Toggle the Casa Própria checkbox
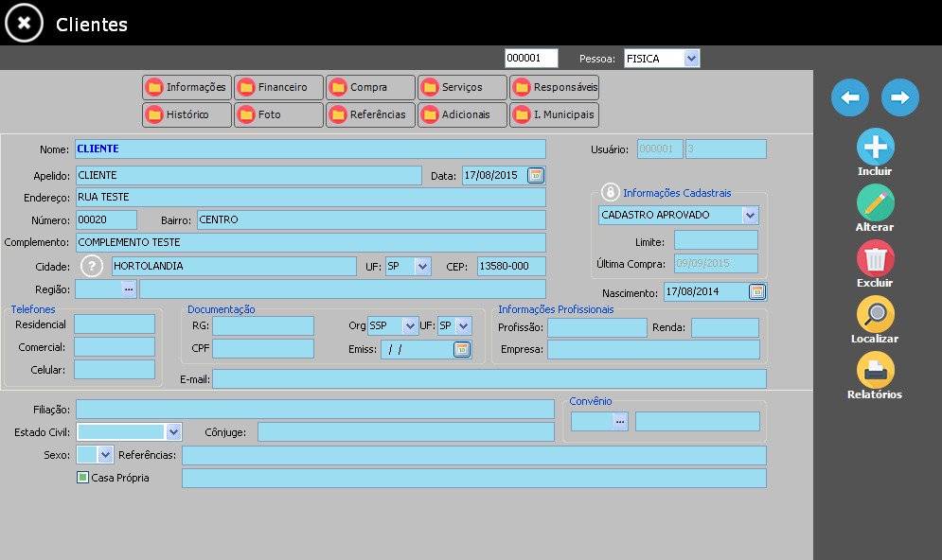The height and width of the screenshot is (560, 942). [83, 477]
